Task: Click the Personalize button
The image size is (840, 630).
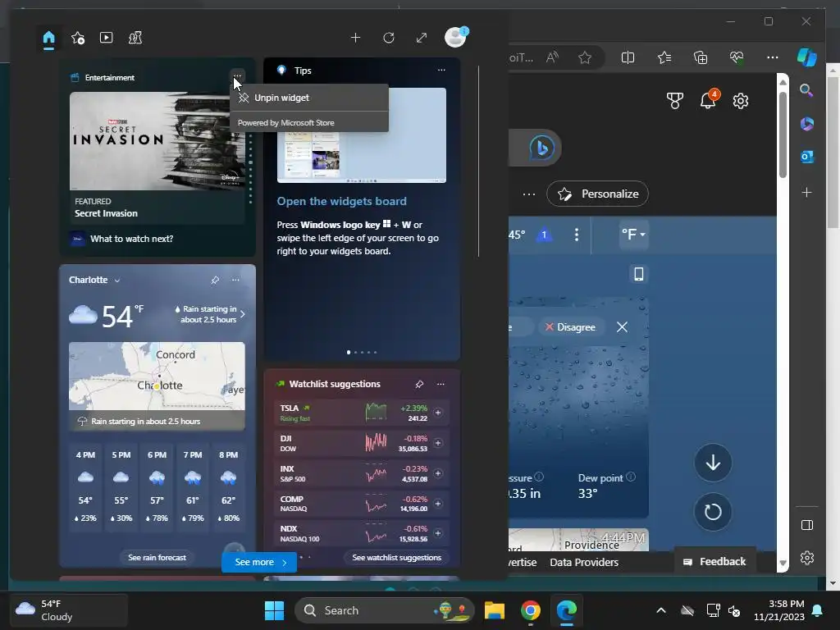Action: coord(598,194)
